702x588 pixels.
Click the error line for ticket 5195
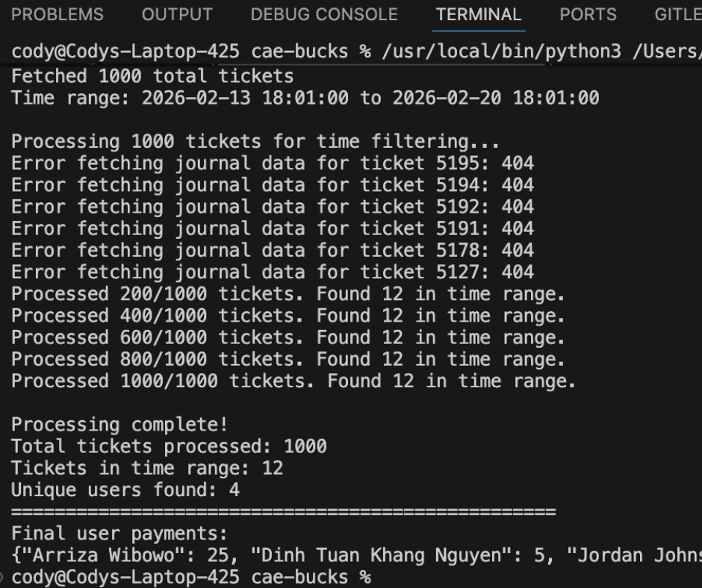click(x=272, y=163)
